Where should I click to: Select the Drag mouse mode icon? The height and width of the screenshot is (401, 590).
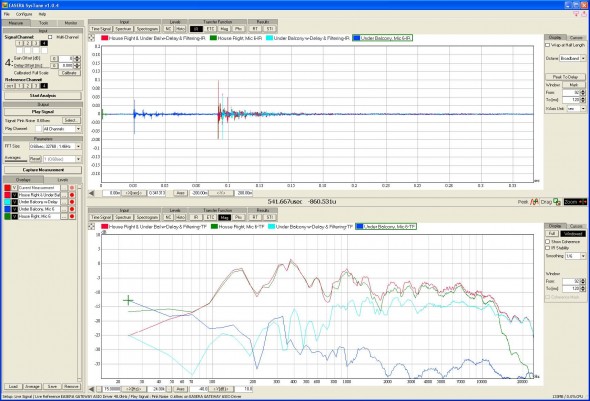557,202
